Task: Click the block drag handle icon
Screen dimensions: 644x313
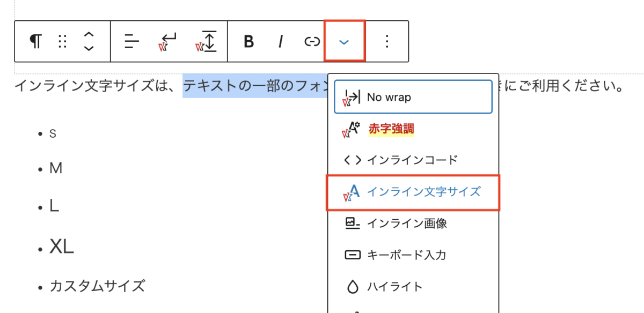Action: (x=62, y=41)
